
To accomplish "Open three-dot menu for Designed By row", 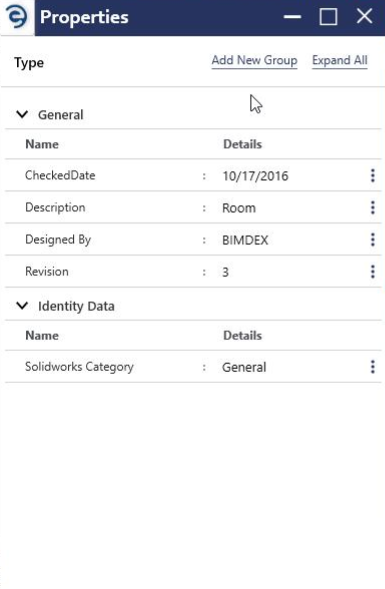I will (x=373, y=239).
